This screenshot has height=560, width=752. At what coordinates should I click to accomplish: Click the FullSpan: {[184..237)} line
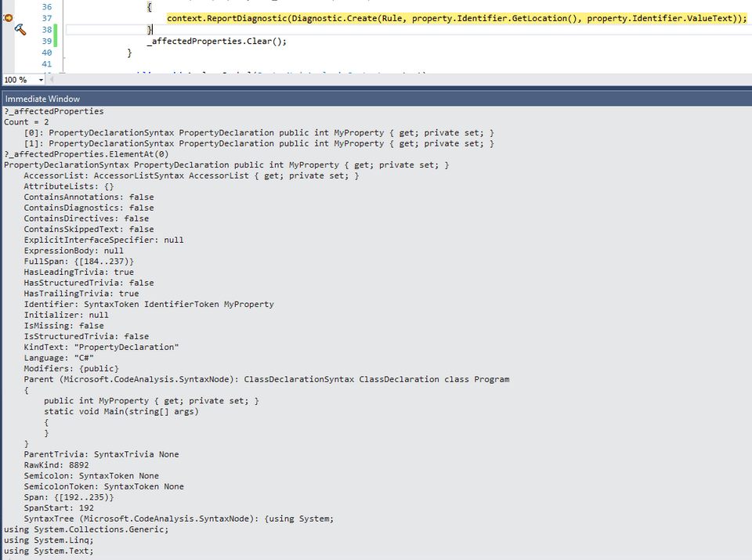pos(78,262)
